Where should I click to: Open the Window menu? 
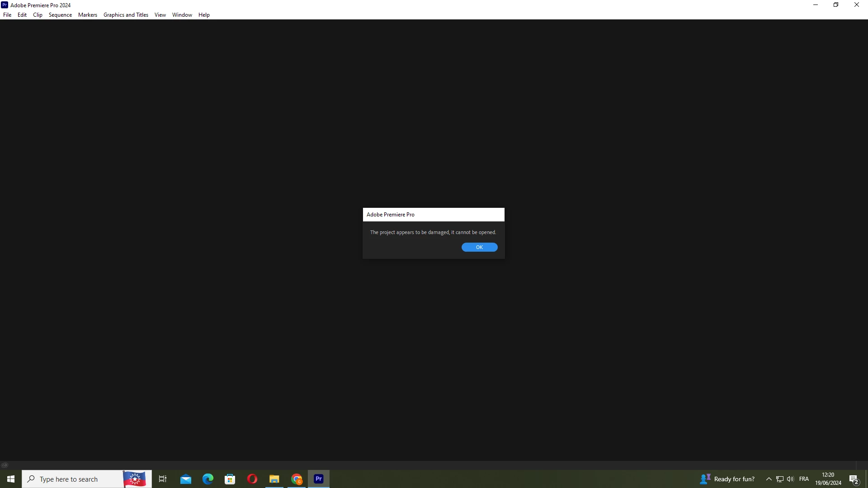coord(182,15)
